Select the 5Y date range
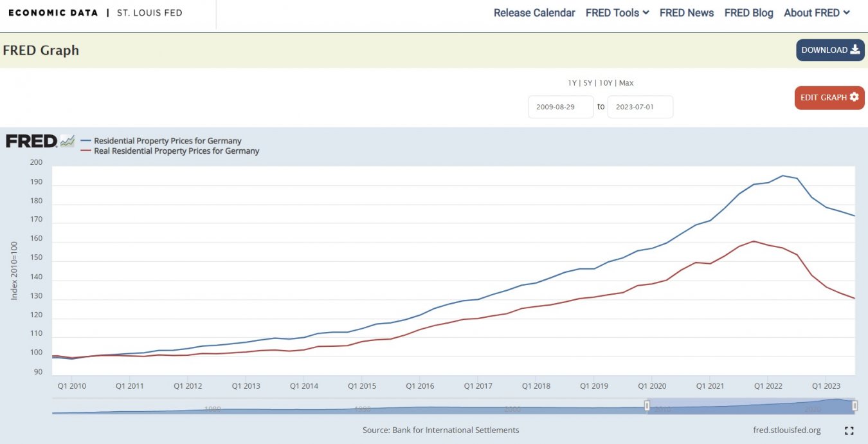The image size is (868, 444). pyautogui.click(x=588, y=83)
